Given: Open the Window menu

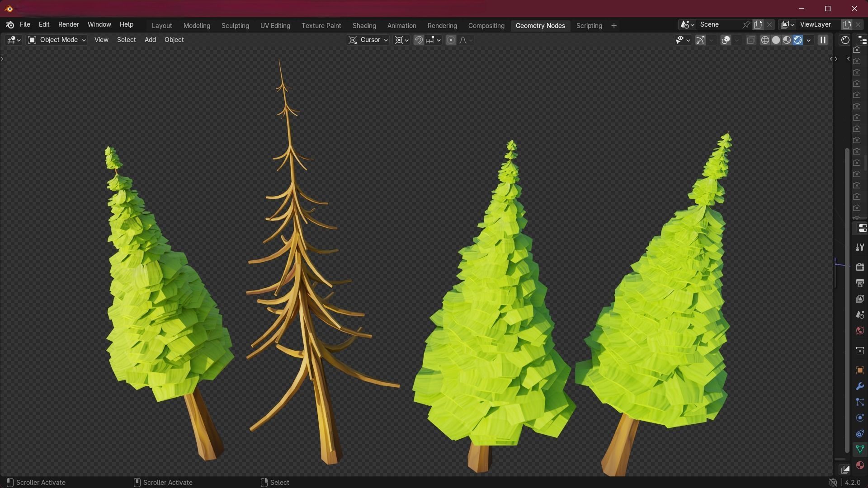Looking at the screenshot, I should (99, 24).
